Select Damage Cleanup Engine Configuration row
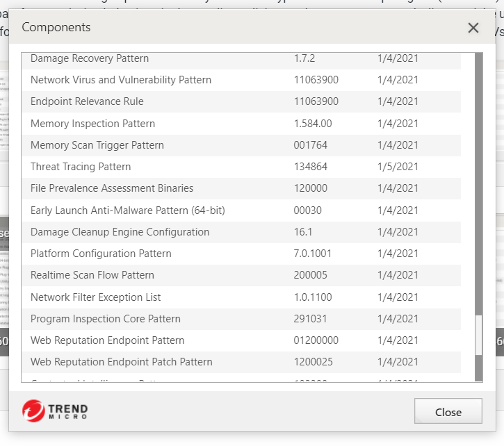Image resolution: width=504 pixels, height=446 pixels. (120, 232)
